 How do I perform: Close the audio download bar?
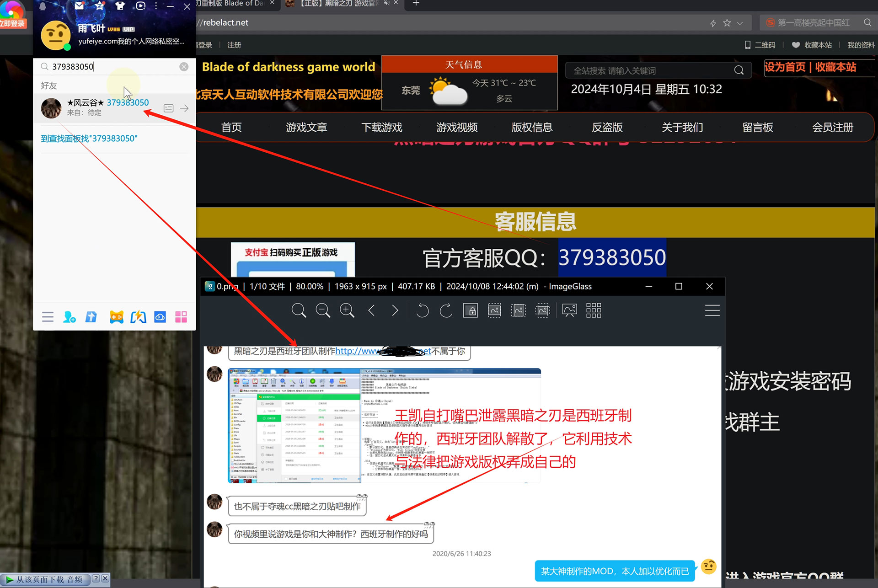click(x=105, y=578)
